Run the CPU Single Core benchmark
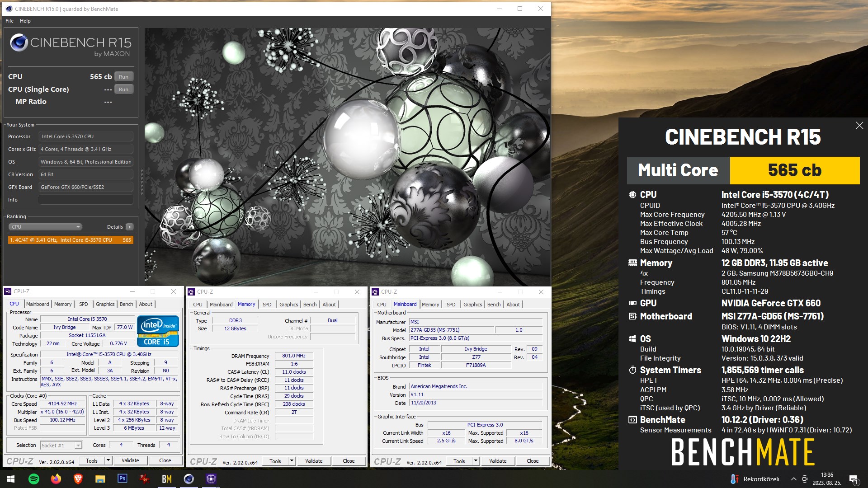Viewport: 868px width, 488px height. 124,89
